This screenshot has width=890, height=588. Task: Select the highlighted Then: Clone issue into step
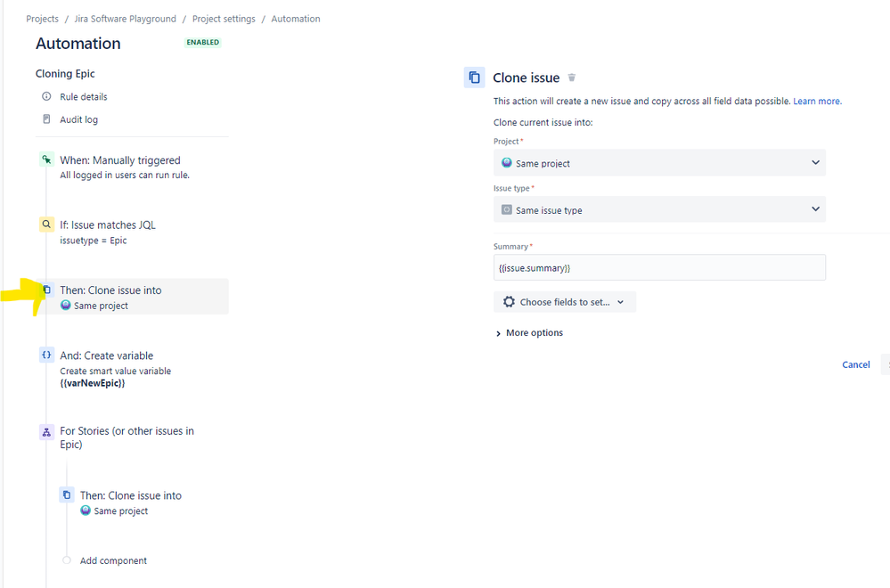134,297
